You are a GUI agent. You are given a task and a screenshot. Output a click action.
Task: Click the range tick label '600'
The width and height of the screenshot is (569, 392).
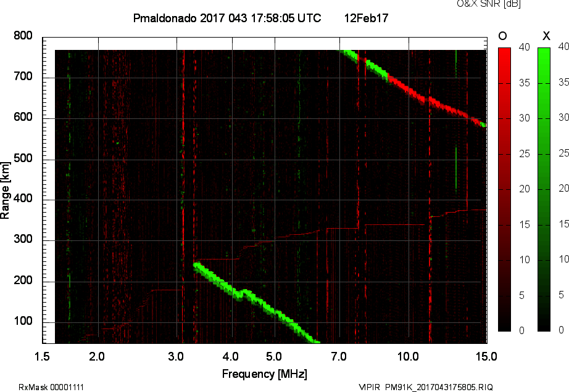23,117
